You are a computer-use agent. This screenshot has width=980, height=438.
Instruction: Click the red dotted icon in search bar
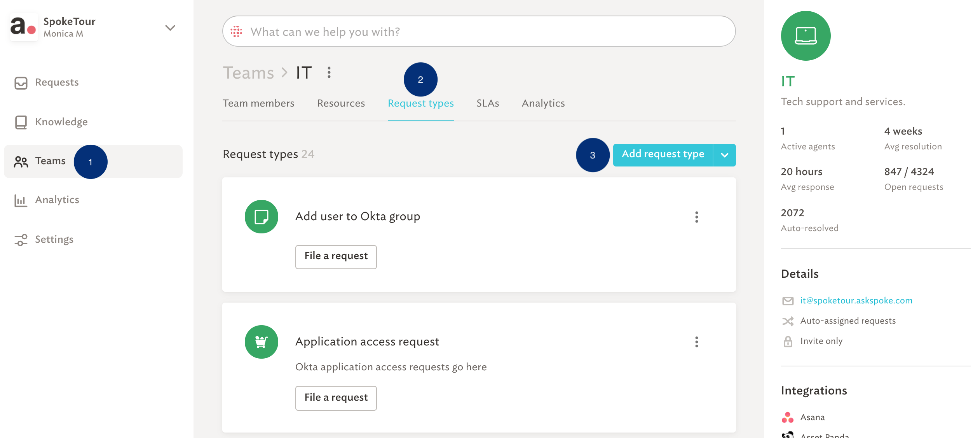[236, 32]
